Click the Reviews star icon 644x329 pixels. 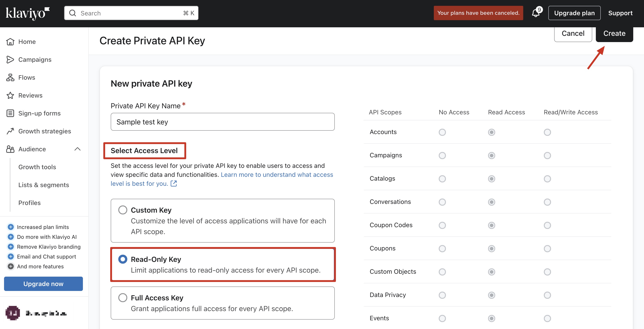tap(10, 95)
